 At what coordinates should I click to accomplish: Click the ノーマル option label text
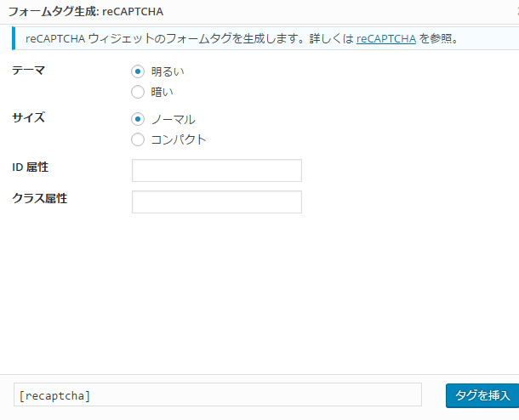point(173,119)
